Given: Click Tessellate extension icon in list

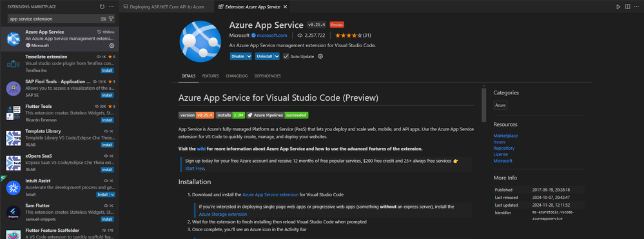Looking at the screenshot, I should point(13,63).
